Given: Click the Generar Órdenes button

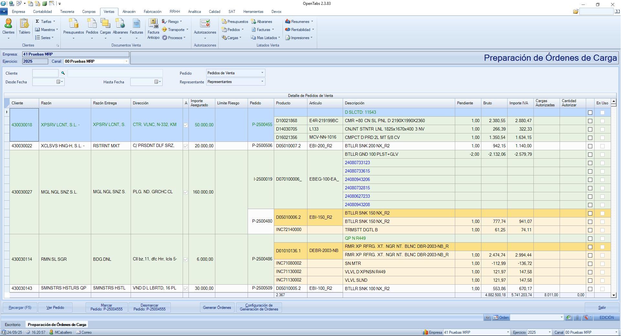Looking at the screenshot, I should (x=217, y=308).
